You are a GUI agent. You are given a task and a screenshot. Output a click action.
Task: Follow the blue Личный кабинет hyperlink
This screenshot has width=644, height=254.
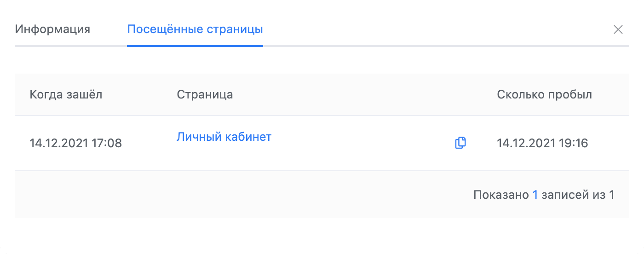[224, 137]
